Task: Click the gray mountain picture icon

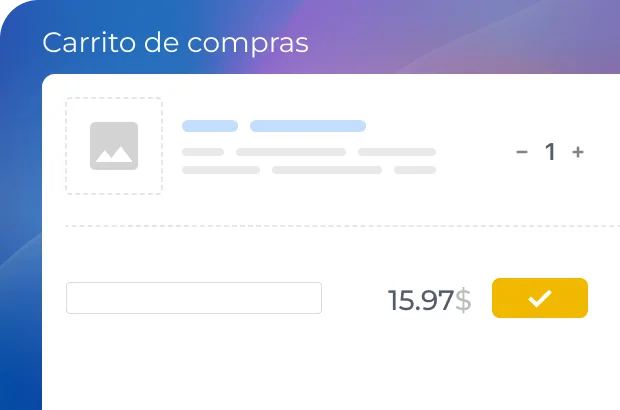Action: [x=113, y=146]
